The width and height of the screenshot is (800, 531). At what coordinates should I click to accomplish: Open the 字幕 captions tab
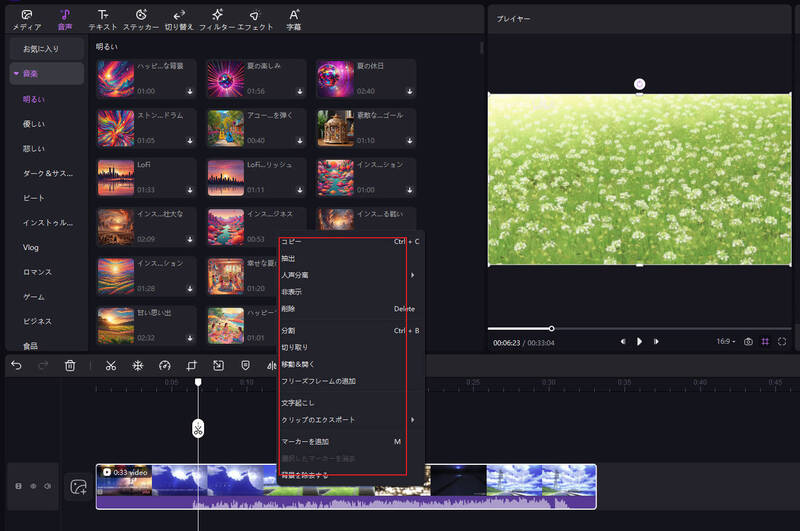(293, 20)
